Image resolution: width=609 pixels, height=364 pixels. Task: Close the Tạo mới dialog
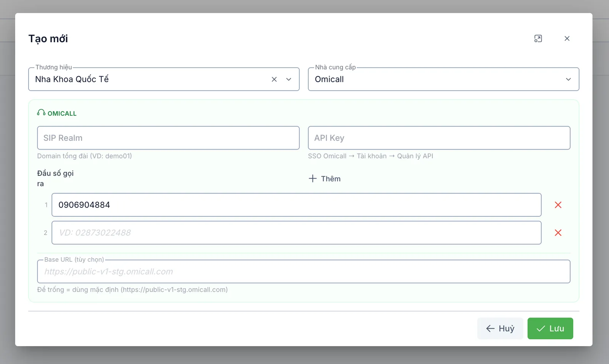coord(567,38)
